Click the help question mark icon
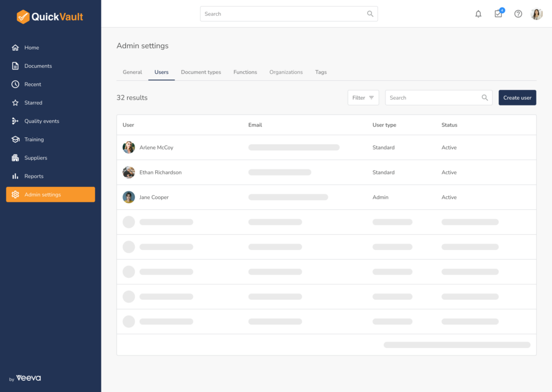This screenshot has height=392, width=552. click(x=518, y=14)
